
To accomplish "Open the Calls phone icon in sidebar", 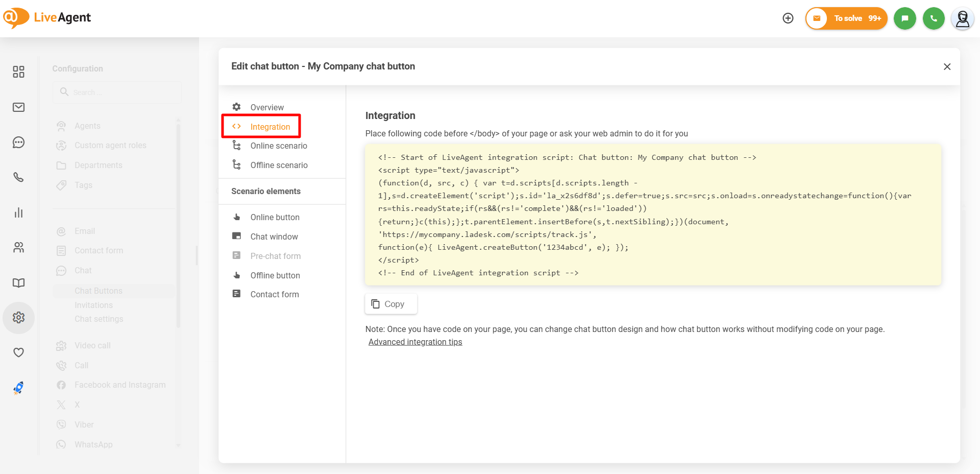I will coord(18,177).
